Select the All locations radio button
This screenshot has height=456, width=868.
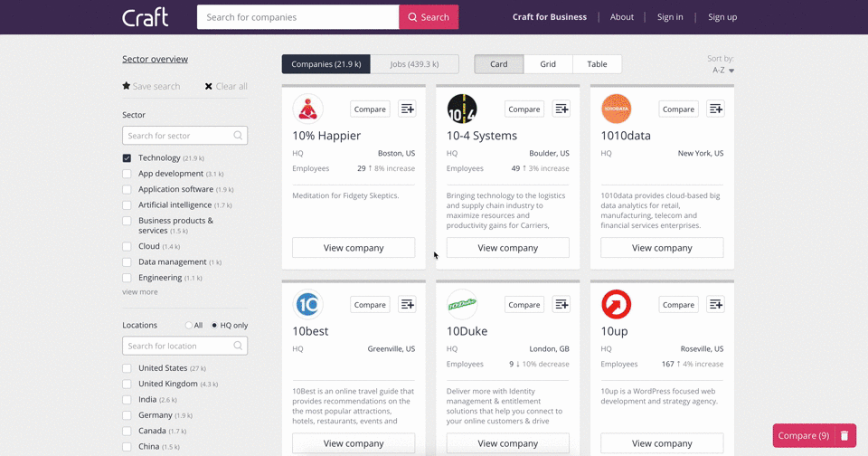[x=189, y=325]
